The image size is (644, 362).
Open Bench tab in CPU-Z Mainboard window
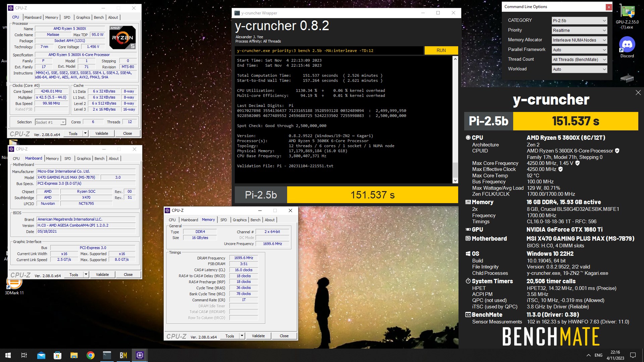(99, 159)
